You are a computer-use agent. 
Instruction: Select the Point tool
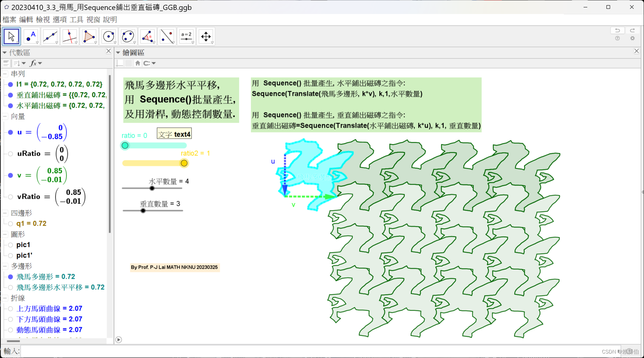click(31, 36)
